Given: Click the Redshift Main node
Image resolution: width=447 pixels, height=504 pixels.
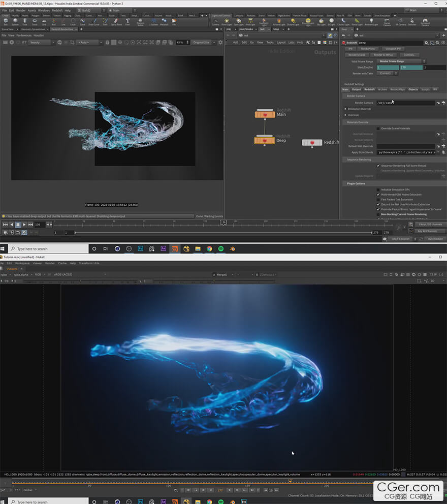Looking at the screenshot, I should pos(265,114).
